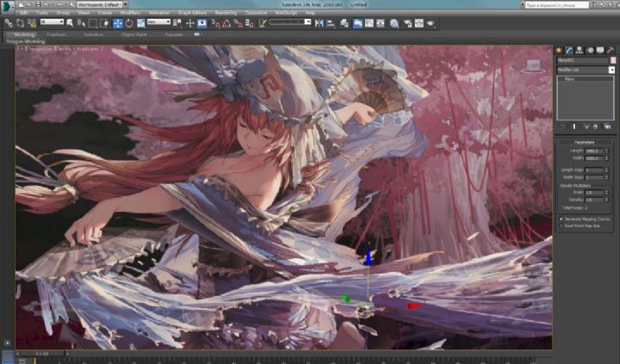Activate the Select and Scale tool
620x364 pixels.
click(x=141, y=23)
